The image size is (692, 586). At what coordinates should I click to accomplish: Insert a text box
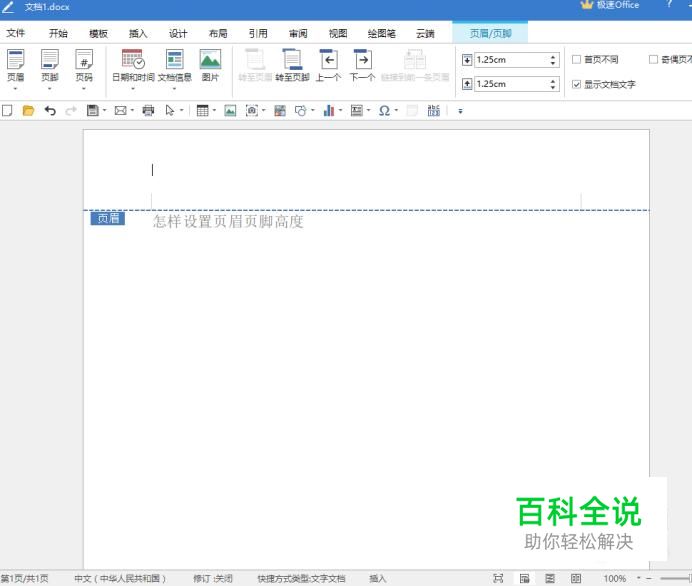(357, 110)
